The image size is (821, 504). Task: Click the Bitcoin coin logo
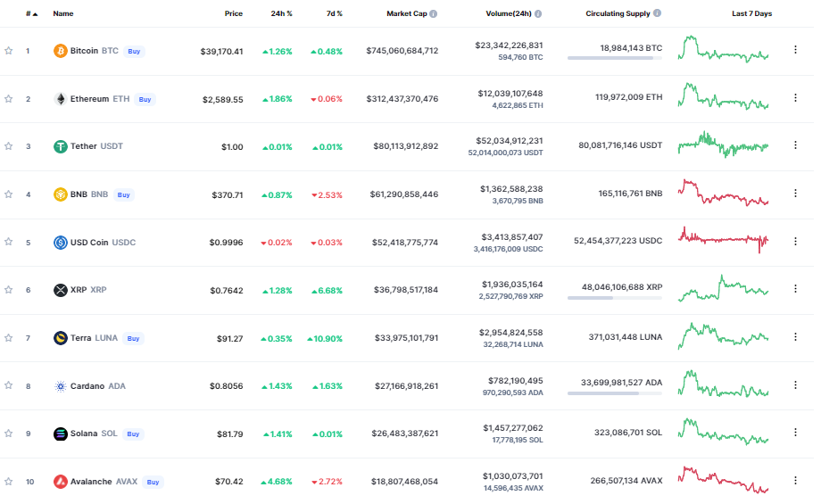[x=60, y=51]
